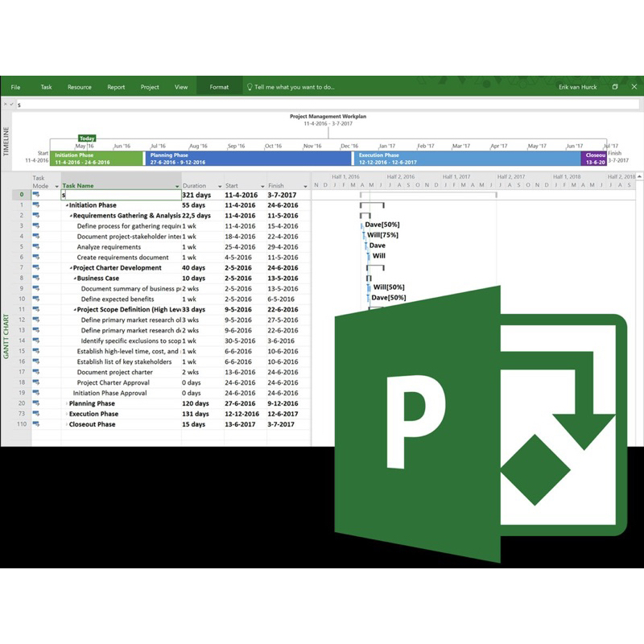
Task: Select the Planning Phase timeline bar
Action: [x=249, y=159]
